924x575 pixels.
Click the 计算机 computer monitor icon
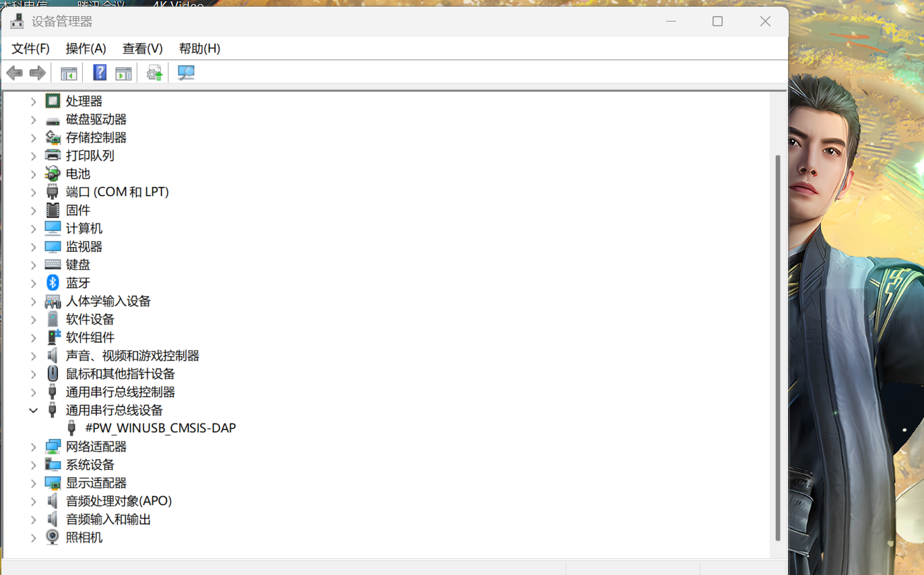click(x=53, y=228)
